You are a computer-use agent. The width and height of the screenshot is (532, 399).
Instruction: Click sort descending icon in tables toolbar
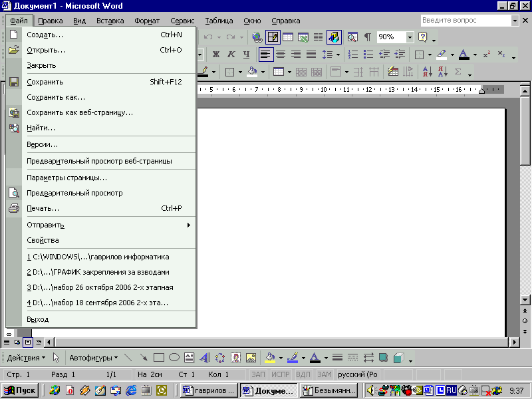tap(443, 72)
